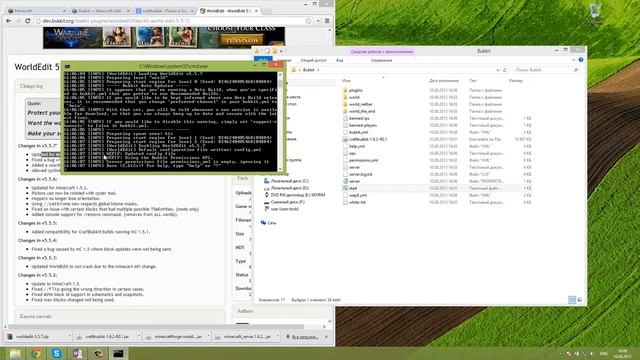The height and width of the screenshot is (360, 640).
Task: Open the Вид ribbon tab in Explorer
Action: click(x=340, y=60)
